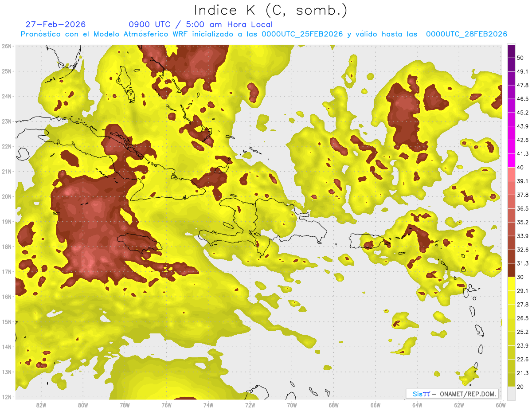Image resolution: width=532 pixels, height=411 pixels.
Task: Click the colorbar value '35.2'
Action: click(522, 222)
